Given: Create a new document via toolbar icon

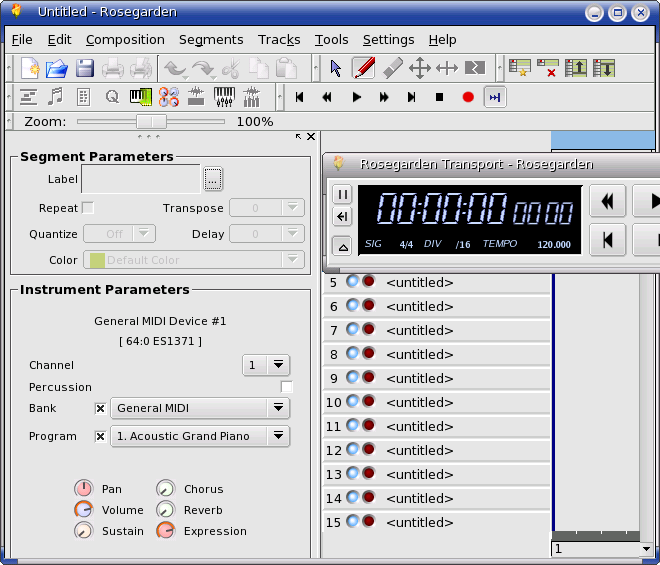Looking at the screenshot, I should 30,68.
